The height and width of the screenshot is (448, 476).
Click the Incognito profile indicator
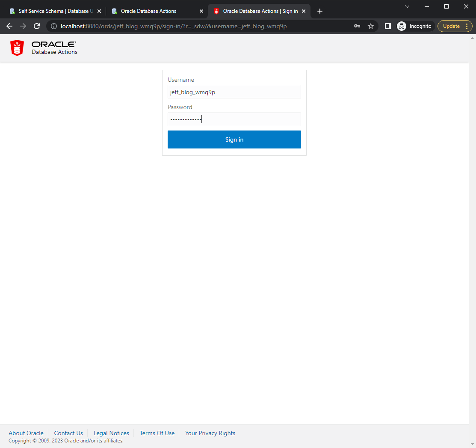(x=414, y=26)
